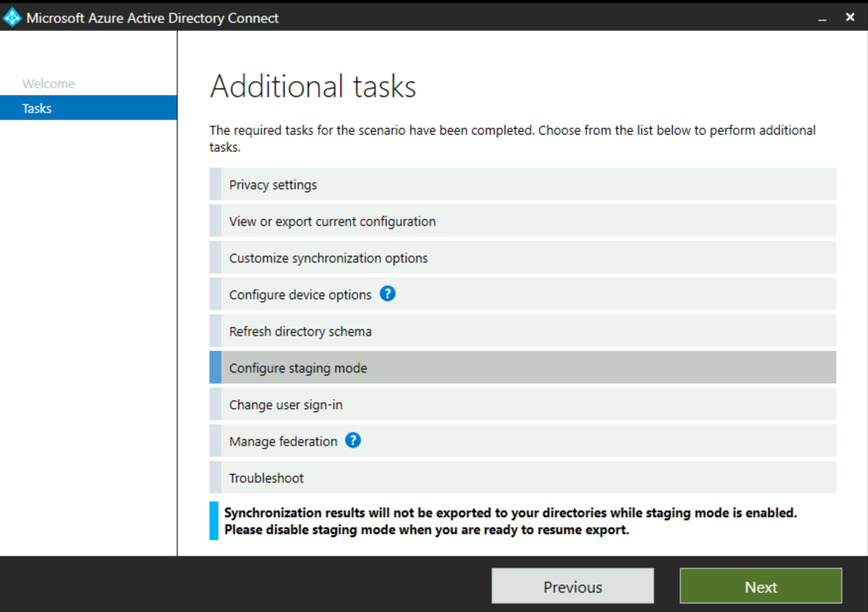Click the window title Microsoft Azure Active Directory Connect
The image size is (868, 612).
tap(153, 18)
